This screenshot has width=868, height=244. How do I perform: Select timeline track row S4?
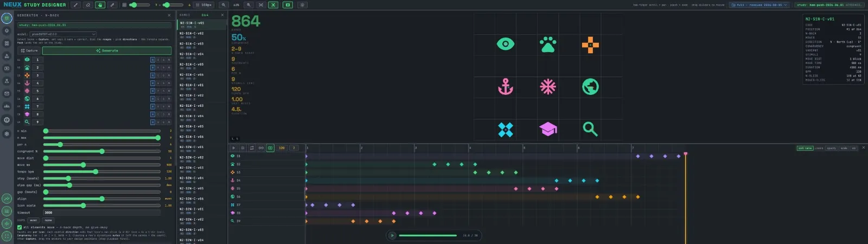[x=267, y=181]
